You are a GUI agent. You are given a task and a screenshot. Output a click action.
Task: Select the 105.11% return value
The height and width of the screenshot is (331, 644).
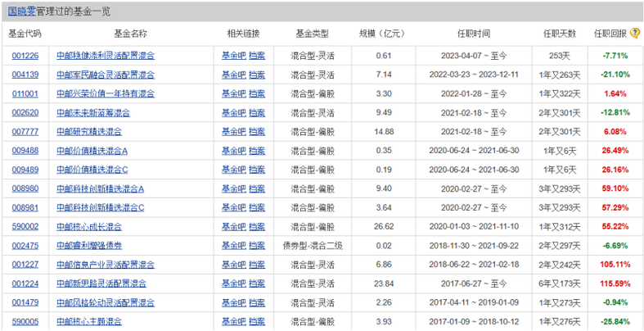pyautogui.click(x=615, y=265)
